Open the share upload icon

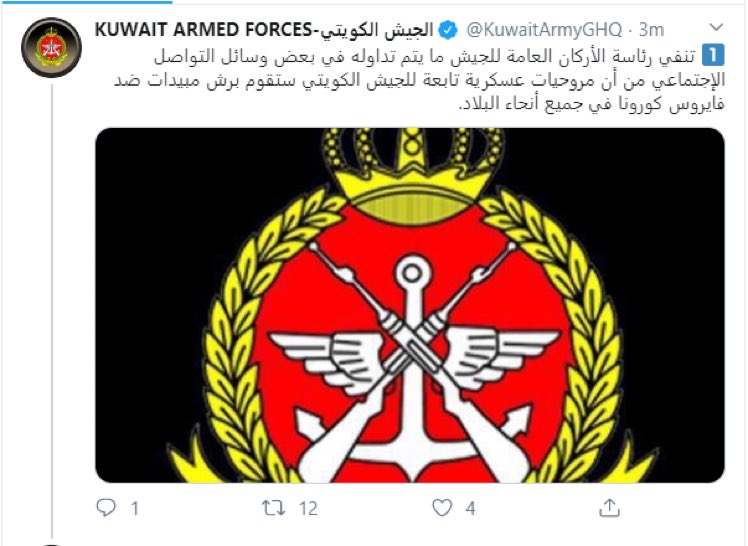(609, 508)
